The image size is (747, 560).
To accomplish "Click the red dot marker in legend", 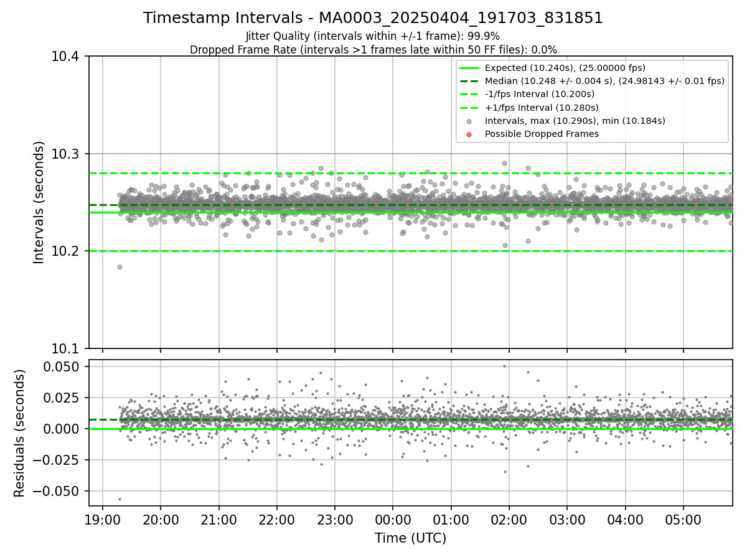I will (469, 134).
